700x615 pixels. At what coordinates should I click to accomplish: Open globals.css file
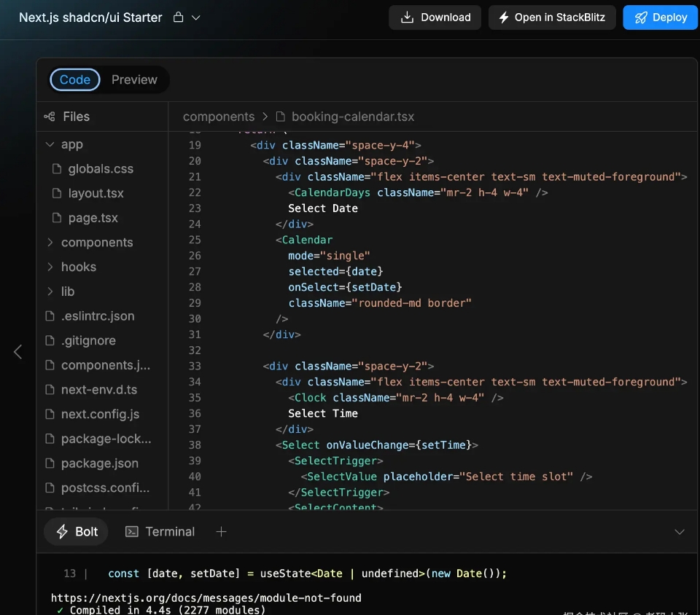pyautogui.click(x=101, y=169)
